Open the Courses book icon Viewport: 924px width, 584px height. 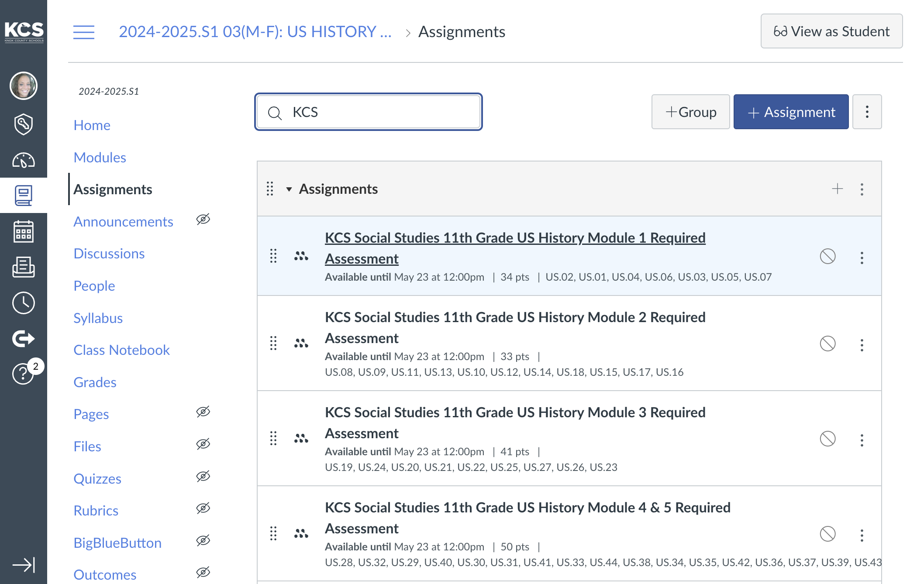24,196
